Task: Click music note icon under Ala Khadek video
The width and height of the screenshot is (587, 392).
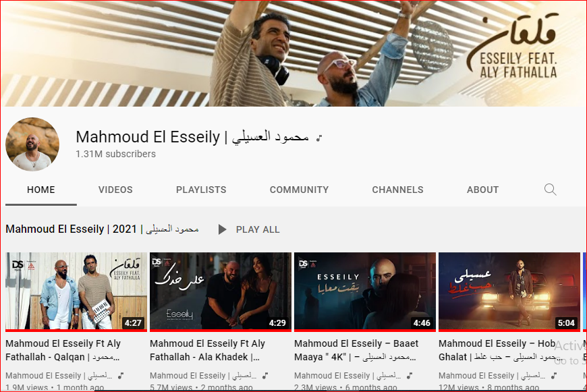Action: (265, 375)
